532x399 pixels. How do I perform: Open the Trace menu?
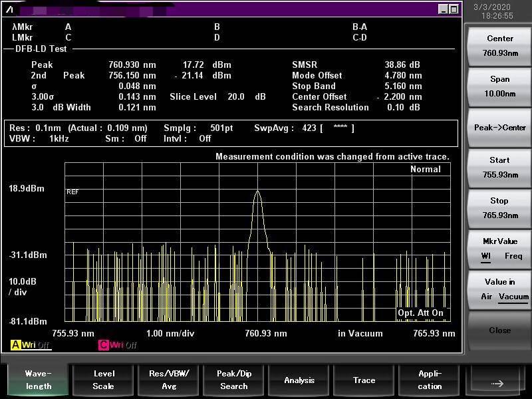tap(364, 380)
